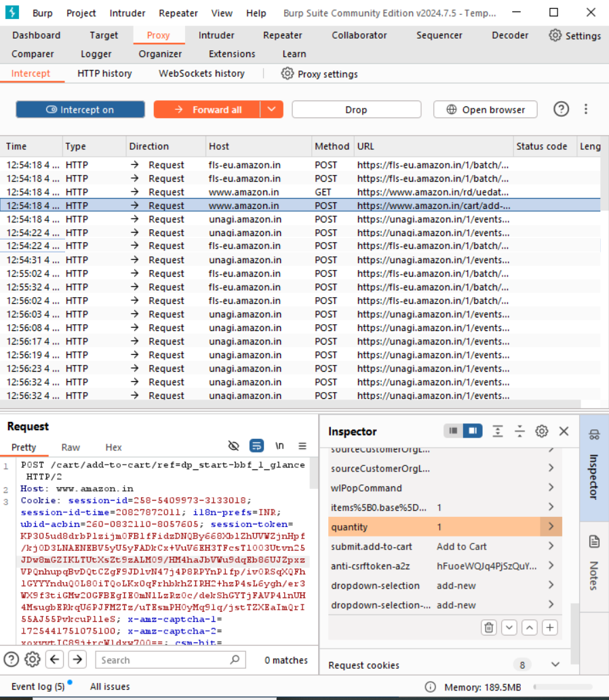Toggle line wrap icon in Request pane

pos(256,446)
